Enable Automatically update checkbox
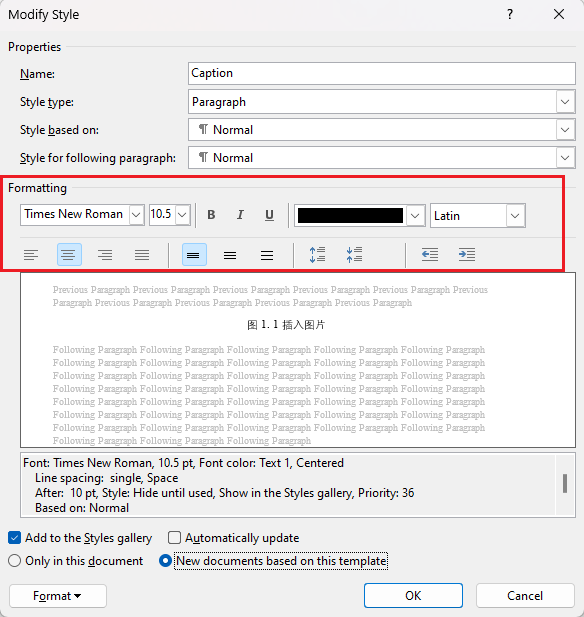This screenshot has height=617, width=584. [x=174, y=538]
